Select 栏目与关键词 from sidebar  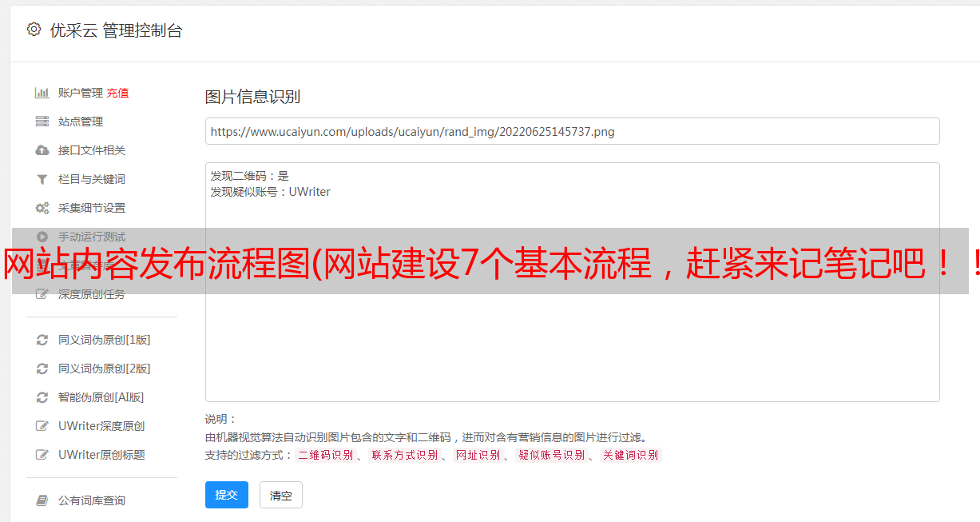point(92,179)
